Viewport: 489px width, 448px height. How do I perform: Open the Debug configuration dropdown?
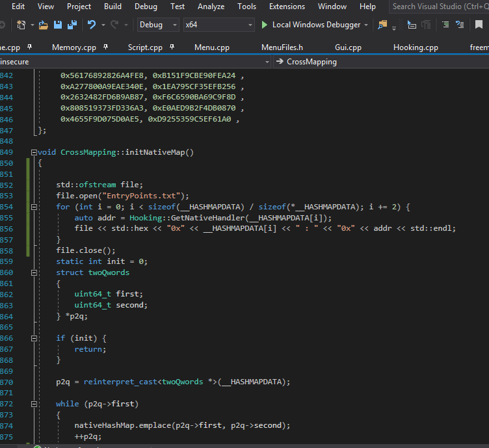click(x=158, y=25)
